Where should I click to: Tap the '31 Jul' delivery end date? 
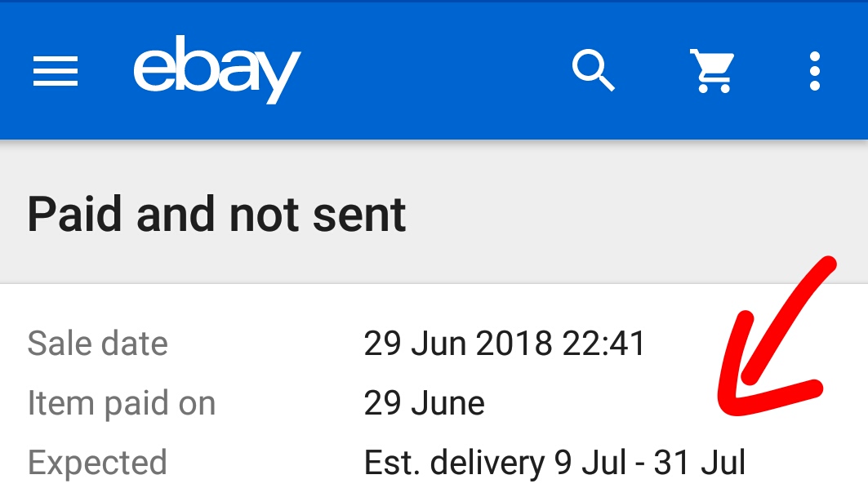(x=700, y=463)
